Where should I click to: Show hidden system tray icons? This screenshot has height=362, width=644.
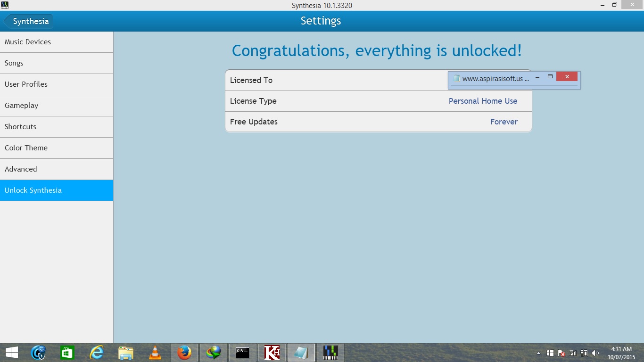click(x=538, y=353)
